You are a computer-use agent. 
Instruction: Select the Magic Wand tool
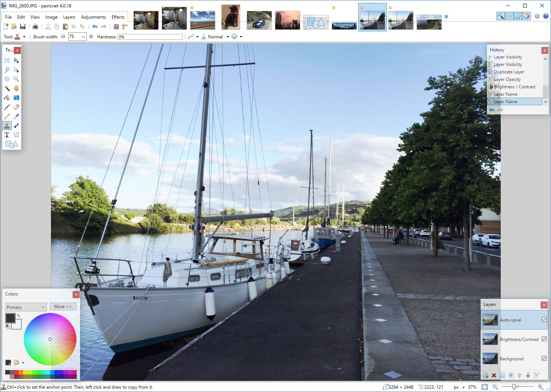pyautogui.click(x=7, y=88)
